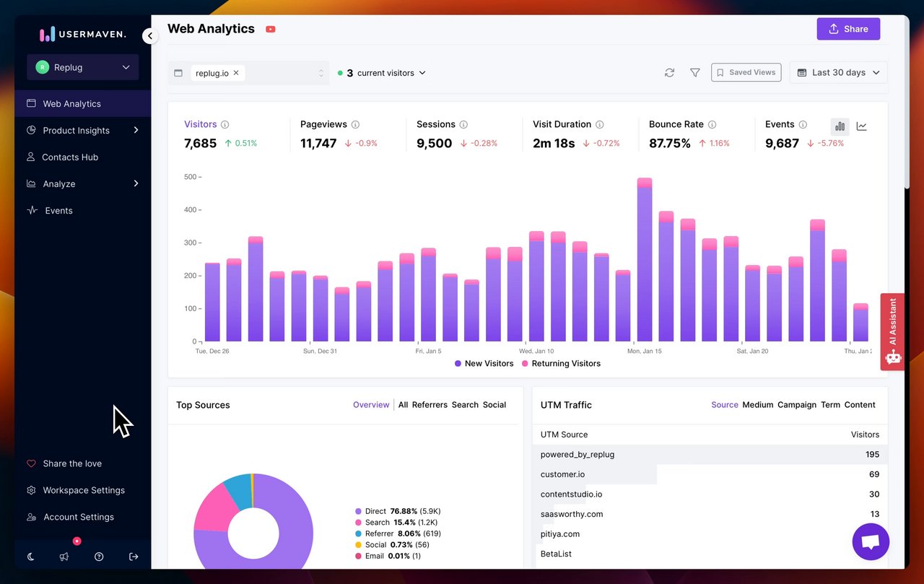
Task: Select UTM Content tab
Action: 860,405
